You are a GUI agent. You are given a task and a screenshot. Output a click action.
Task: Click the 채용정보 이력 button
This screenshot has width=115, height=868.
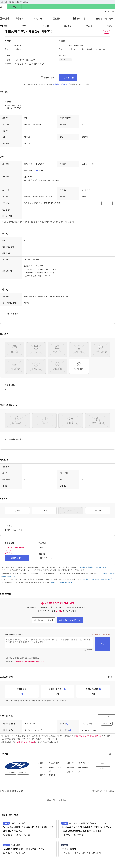(103, 768)
